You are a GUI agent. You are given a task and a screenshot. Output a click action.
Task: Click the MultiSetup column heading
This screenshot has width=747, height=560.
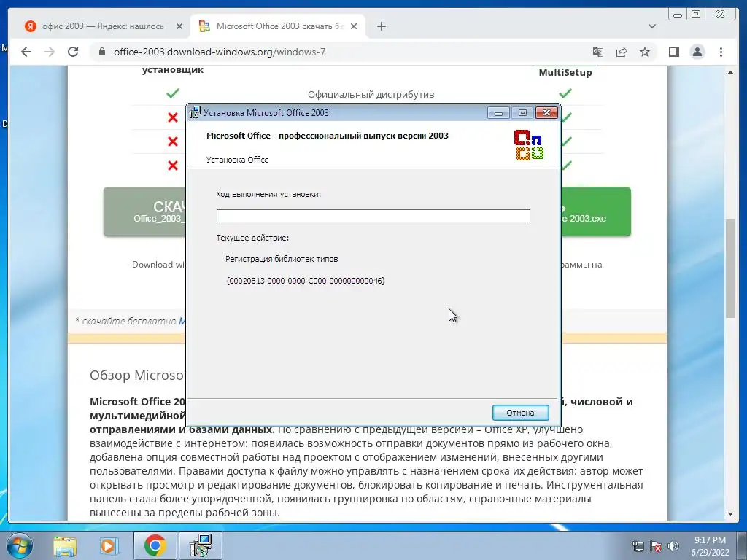(x=565, y=72)
